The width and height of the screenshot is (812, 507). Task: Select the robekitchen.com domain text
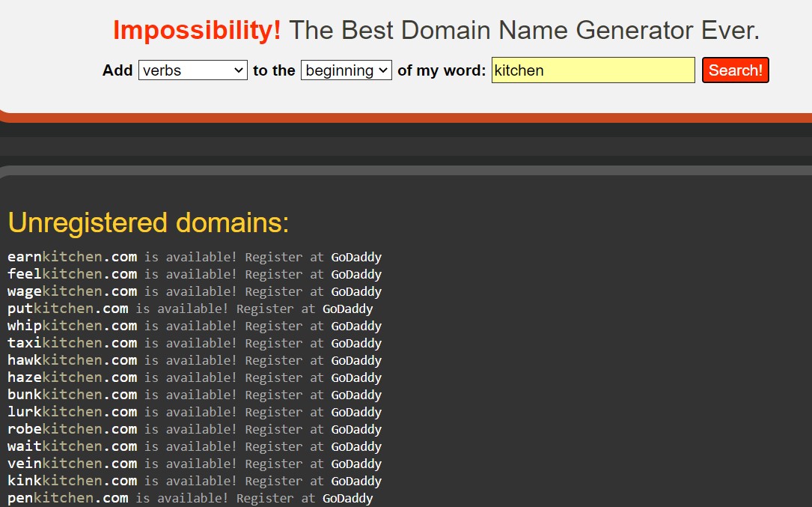click(72, 429)
